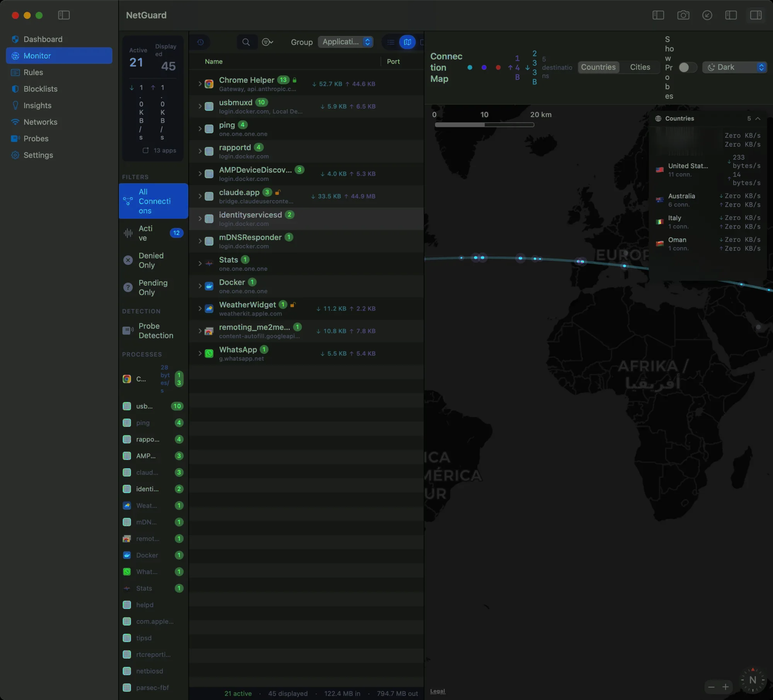This screenshot has height=700, width=773.
Task: Select usbmuxd in Processes list
Action: pos(153,406)
